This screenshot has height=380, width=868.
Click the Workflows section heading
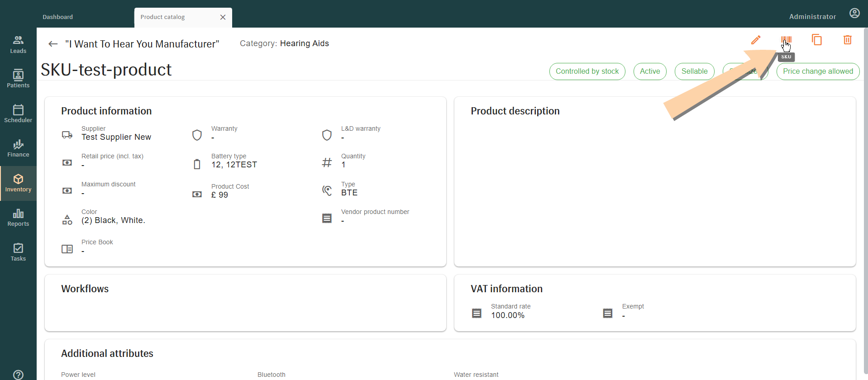pos(85,289)
